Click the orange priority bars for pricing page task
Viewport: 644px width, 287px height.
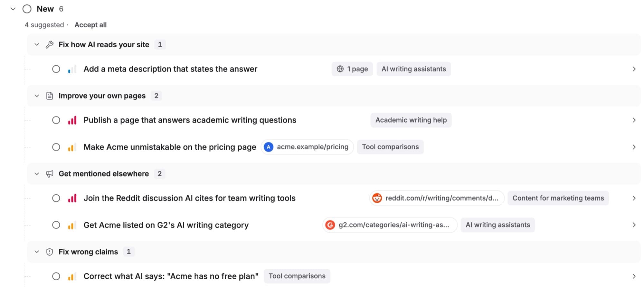(72, 147)
